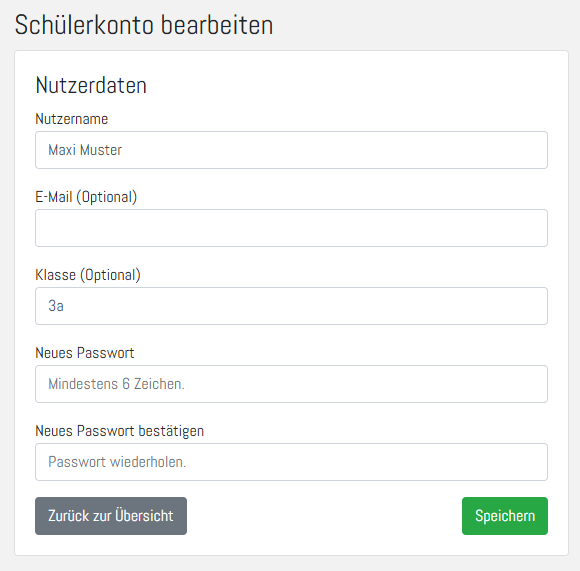This screenshot has width=580, height=571.
Task: Place cursor on the Maxi Muster text
Action: pos(85,150)
